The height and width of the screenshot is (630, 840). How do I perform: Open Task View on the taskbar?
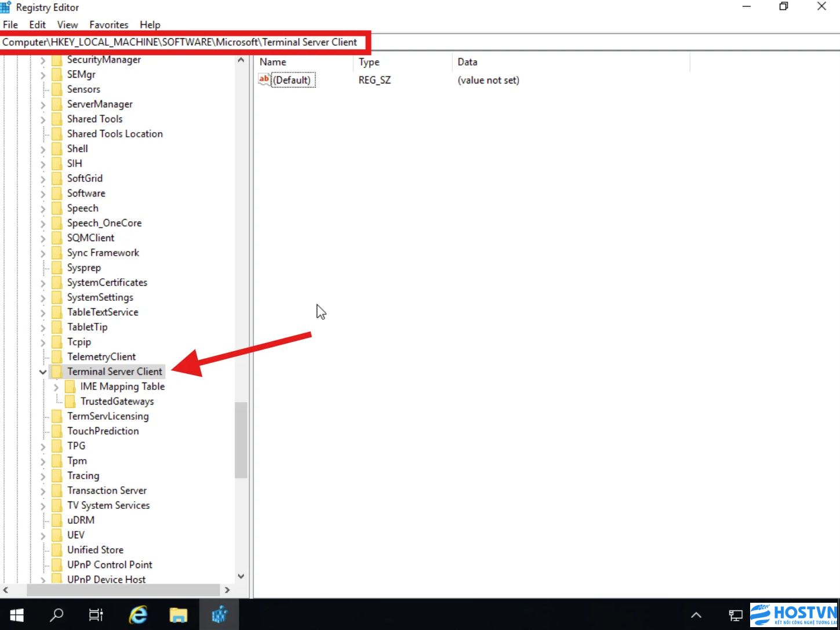pyautogui.click(x=96, y=614)
